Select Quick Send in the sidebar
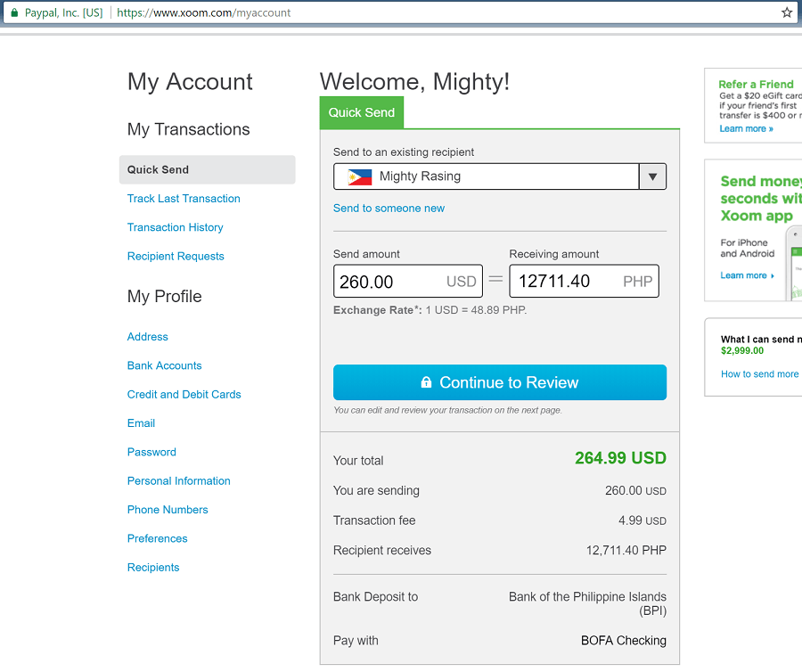This screenshot has height=672, width=802. (207, 170)
